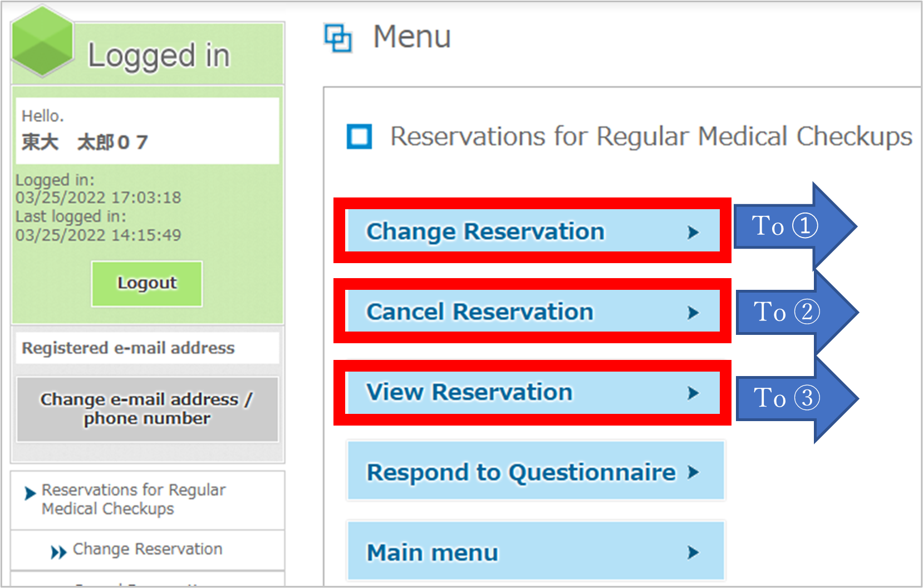Click the arrow on View Reservation button
This screenshot has width=923, height=588.
pos(693,393)
